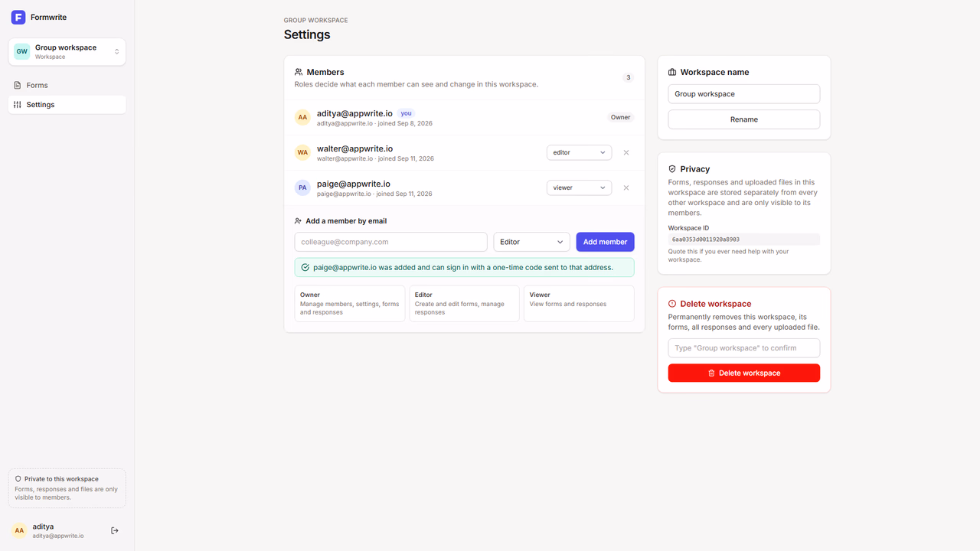Click the sign out icon
The width and height of the screenshot is (980, 551).
115,530
